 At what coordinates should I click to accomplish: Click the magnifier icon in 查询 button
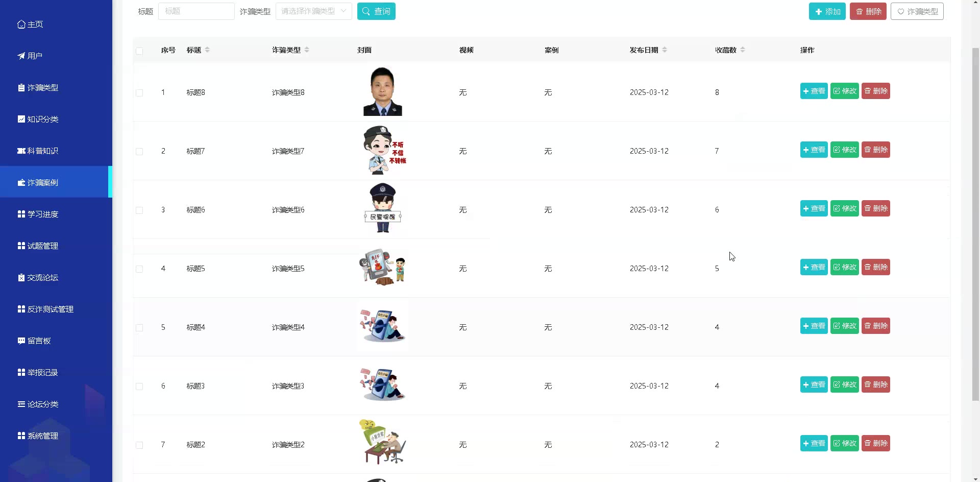(366, 11)
